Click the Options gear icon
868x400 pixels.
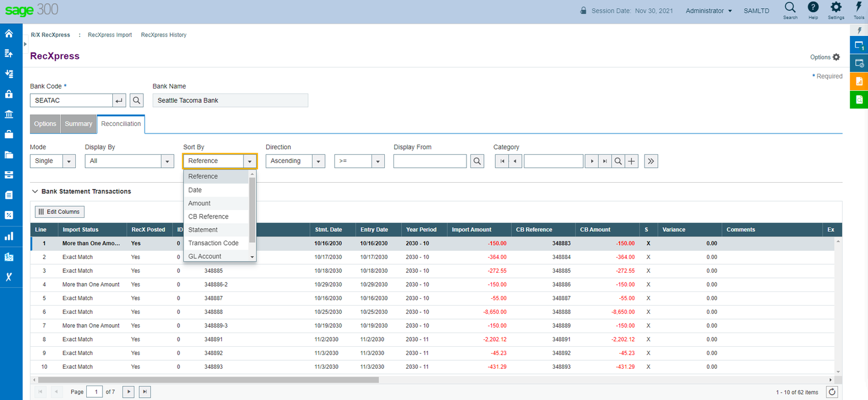pyautogui.click(x=836, y=57)
